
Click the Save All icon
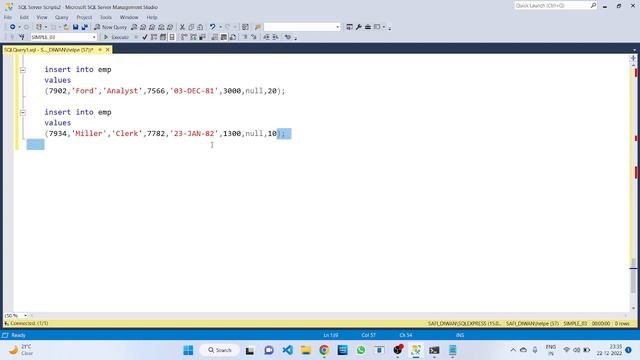[x=84, y=27]
